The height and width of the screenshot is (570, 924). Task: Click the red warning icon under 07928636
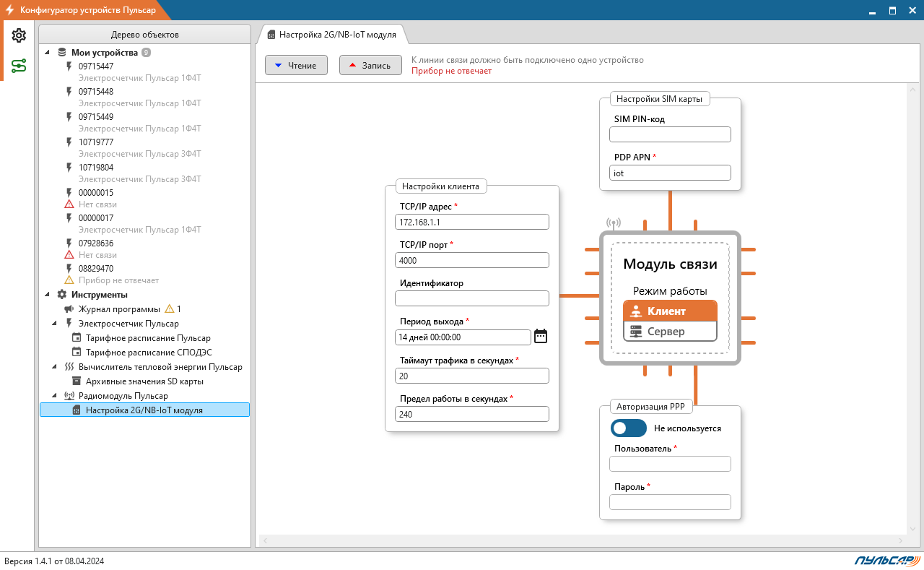coord(69,255)
